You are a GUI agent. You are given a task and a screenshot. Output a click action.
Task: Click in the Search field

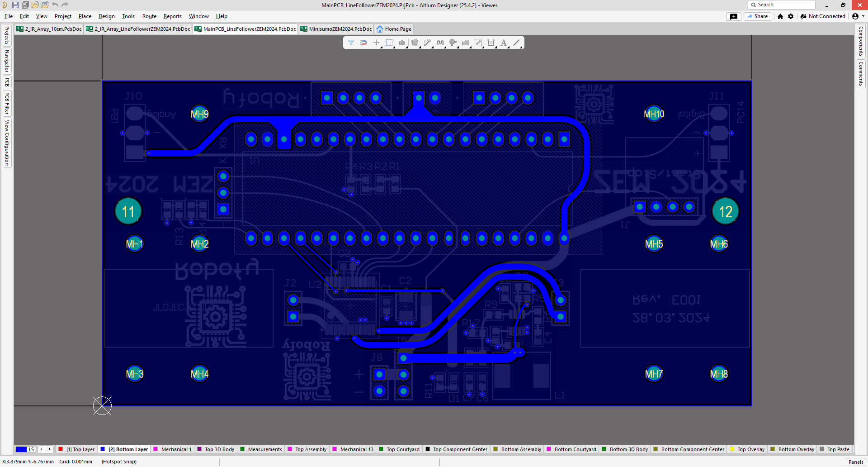(782, 5)
